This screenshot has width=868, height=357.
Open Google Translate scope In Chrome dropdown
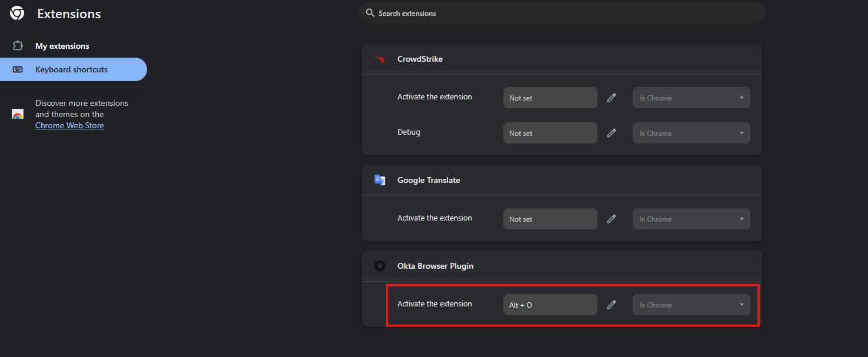tap(692, 219)
